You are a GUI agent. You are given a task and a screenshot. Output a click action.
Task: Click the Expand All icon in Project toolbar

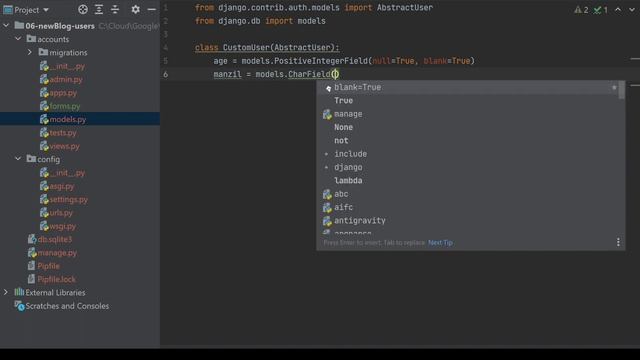point(99,9)
